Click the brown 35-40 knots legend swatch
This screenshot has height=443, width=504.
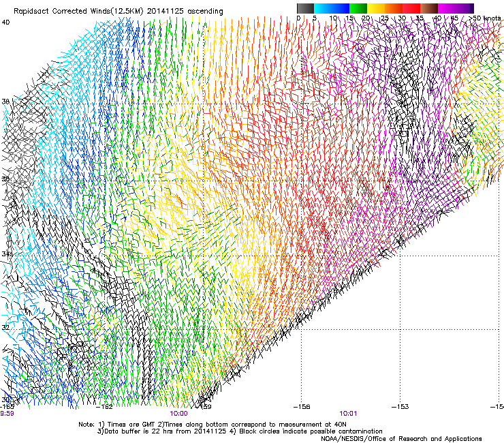click(x=429, y=8)
